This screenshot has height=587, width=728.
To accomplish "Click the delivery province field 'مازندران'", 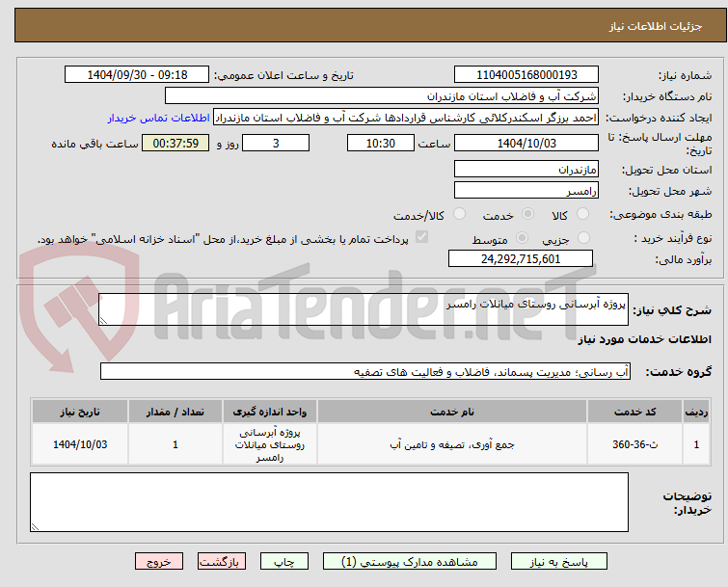I will pos(526,169).
